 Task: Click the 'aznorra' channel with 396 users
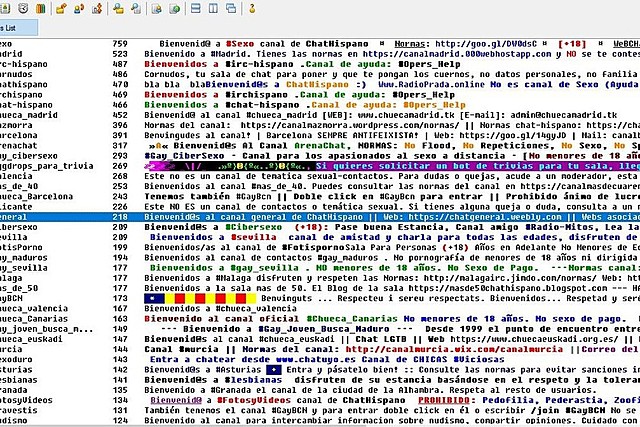click(320, 125)
